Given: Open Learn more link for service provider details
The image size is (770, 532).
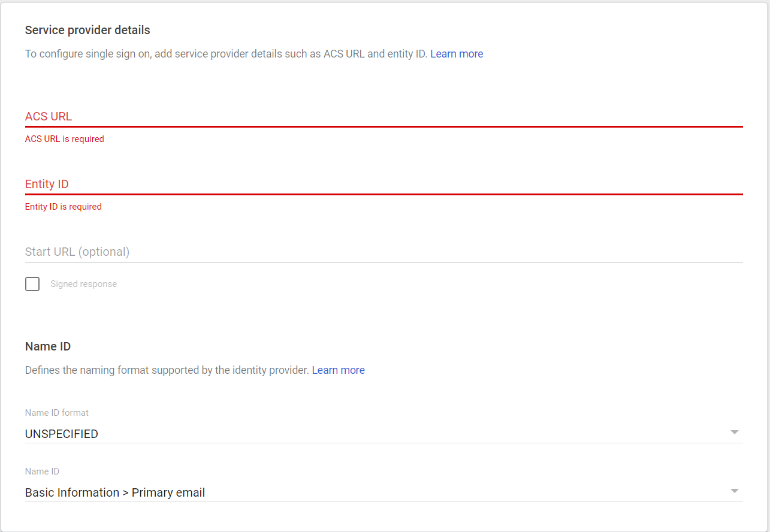Looking at the screenshot, I should click(457, 54).
